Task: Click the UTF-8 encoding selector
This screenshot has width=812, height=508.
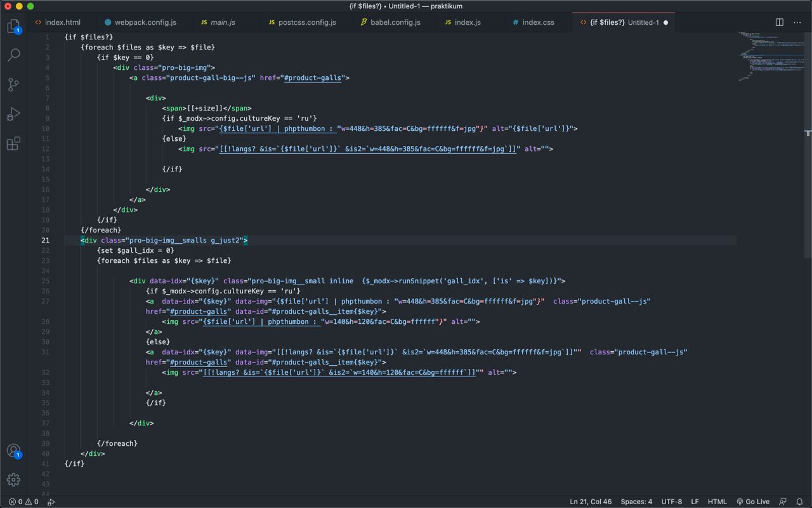Action: tap(672, 502)
